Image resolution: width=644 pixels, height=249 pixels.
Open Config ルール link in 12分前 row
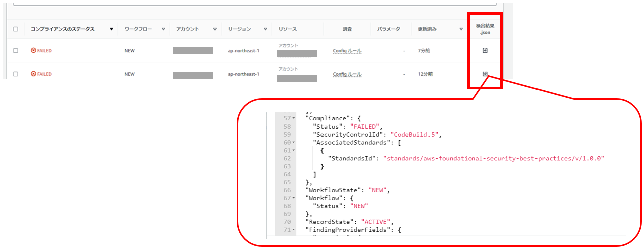point(347,74)
